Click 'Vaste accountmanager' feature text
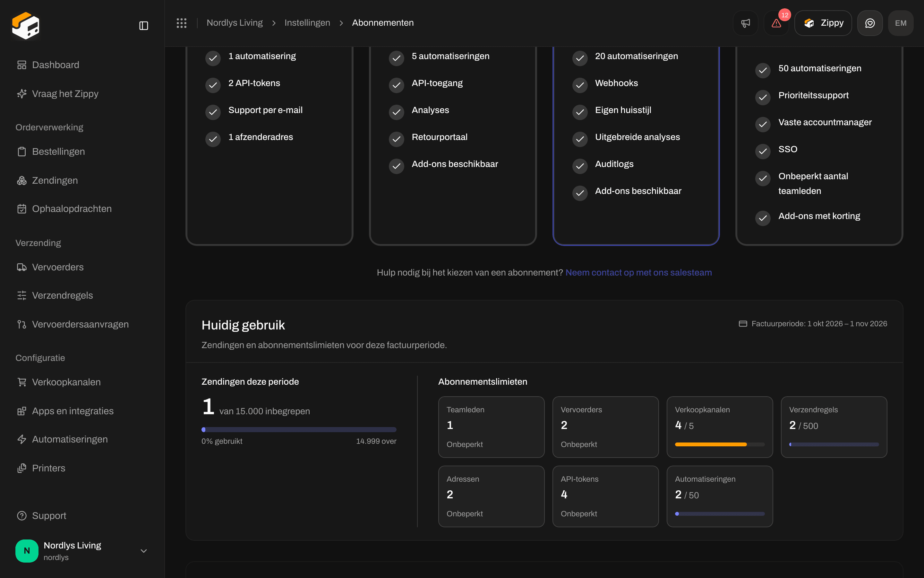924x578 pixels. (x=825, y=122)
